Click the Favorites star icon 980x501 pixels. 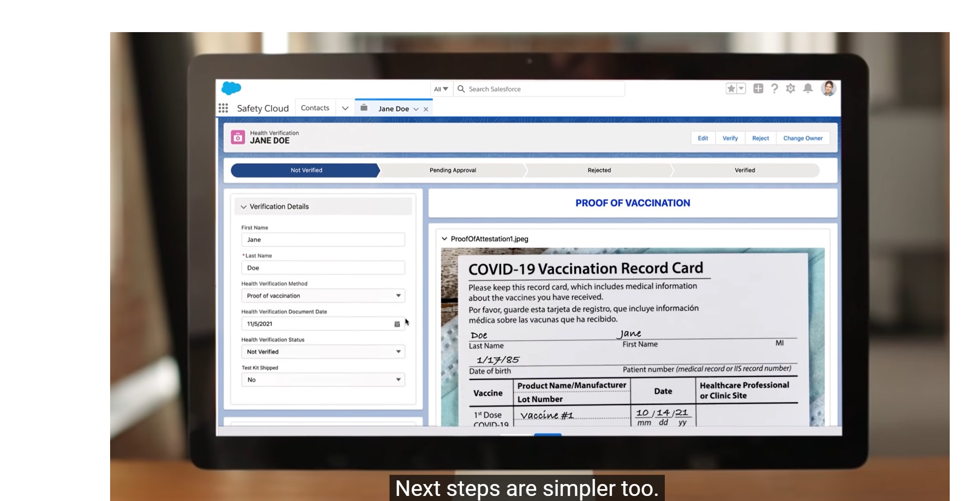coord(731,89)
